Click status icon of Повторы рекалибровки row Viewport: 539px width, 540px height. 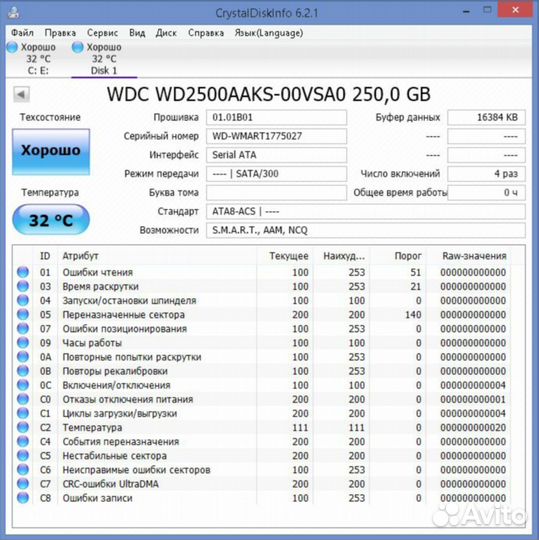(23, 371)
